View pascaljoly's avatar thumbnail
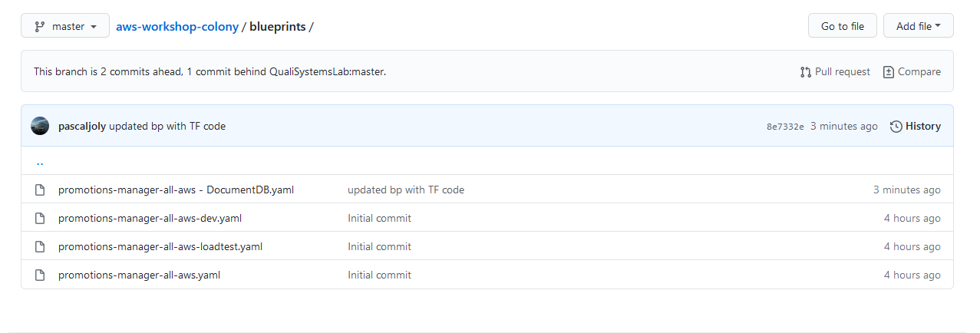The height and width of the screenshot is (333, 980). (40, 126)
